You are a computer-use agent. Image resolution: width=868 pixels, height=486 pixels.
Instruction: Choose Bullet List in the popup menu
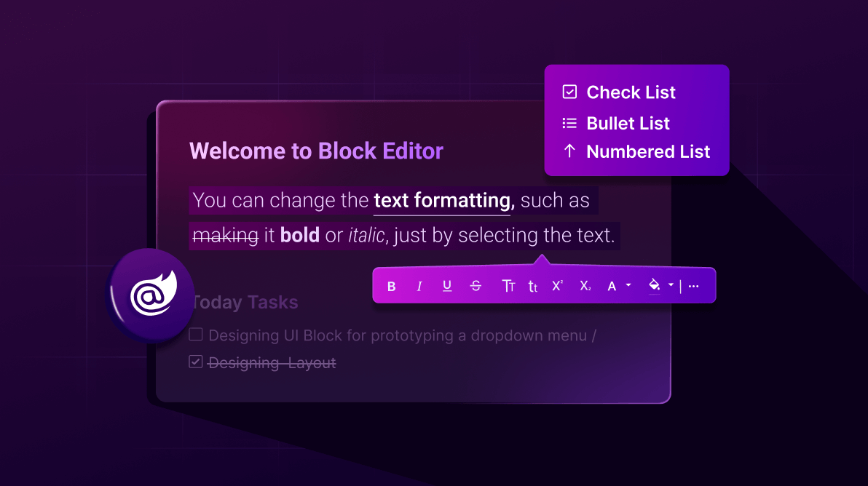click(628, 124)
